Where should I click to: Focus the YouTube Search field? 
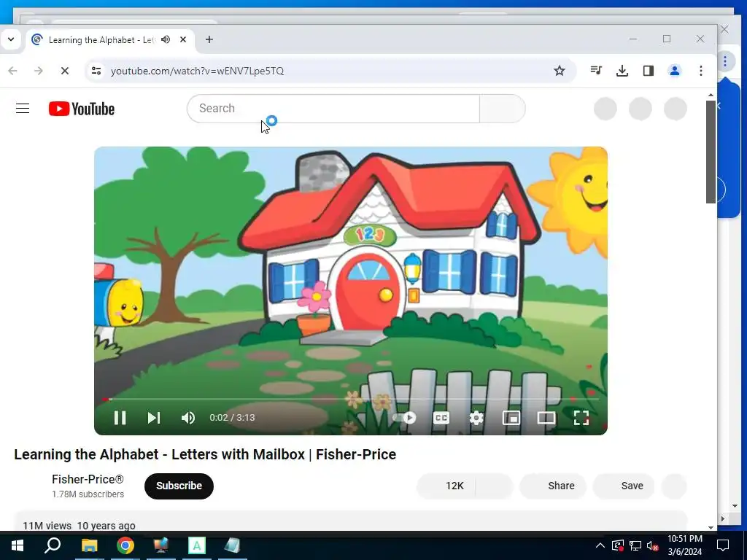point(333,109)
